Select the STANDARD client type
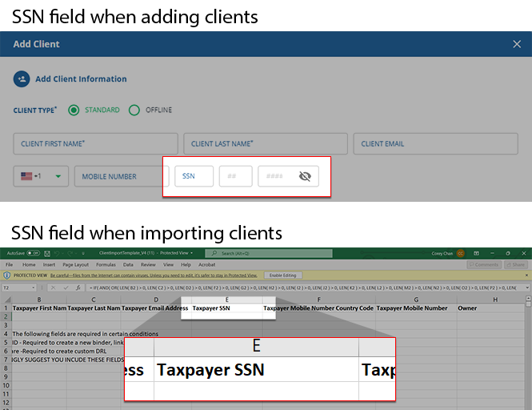 click(74, 111)
